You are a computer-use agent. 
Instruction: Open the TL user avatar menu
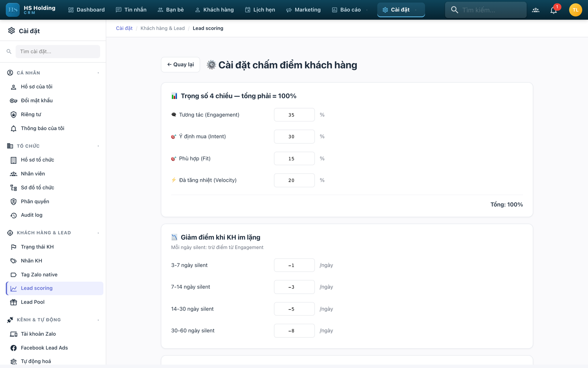click(x=575, y=10)
